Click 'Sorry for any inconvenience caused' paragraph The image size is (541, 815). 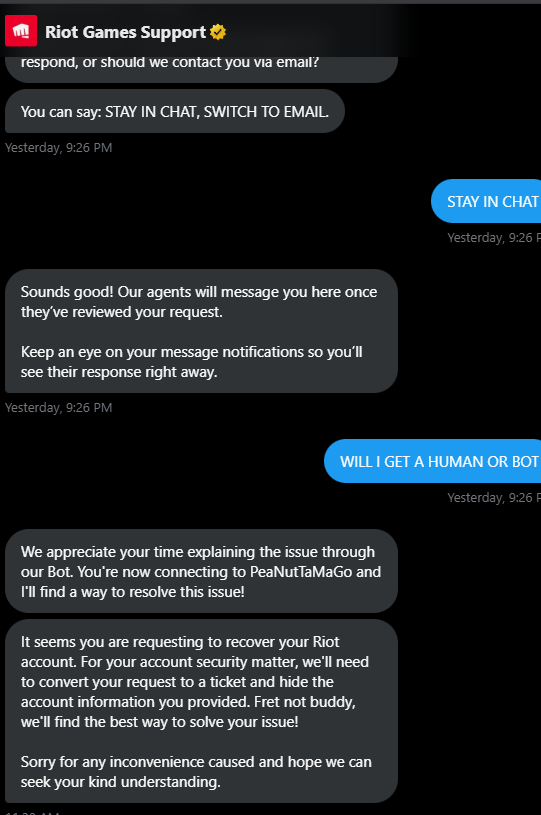tap(196, 772)
